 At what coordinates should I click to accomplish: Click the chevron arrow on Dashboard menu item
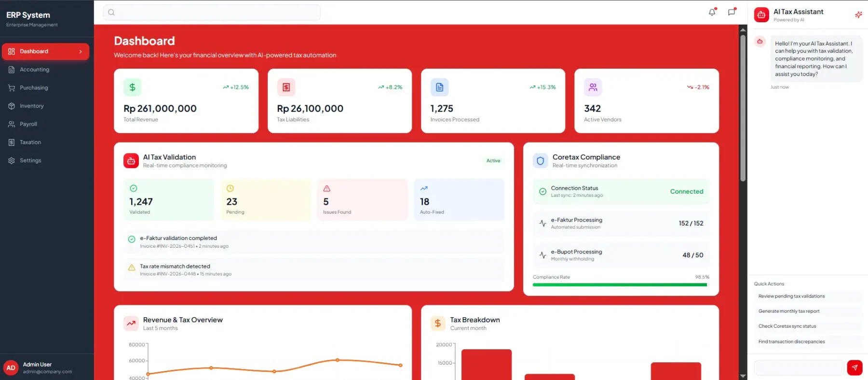coord(81,52)
